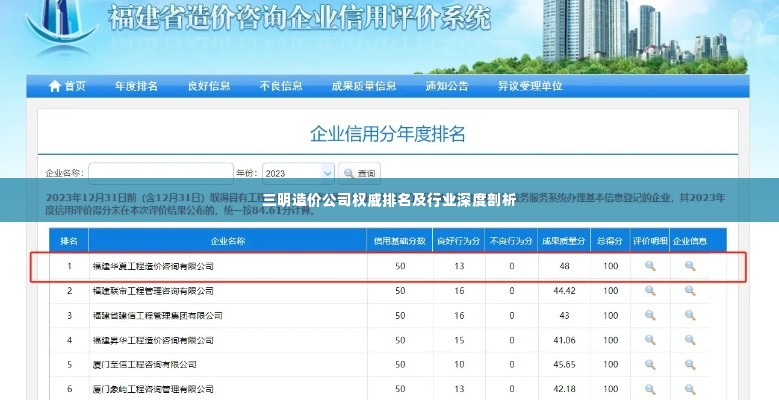Select 厦门至信工程咨询有限公司 in rank 5 row

(x=145, y=365)
